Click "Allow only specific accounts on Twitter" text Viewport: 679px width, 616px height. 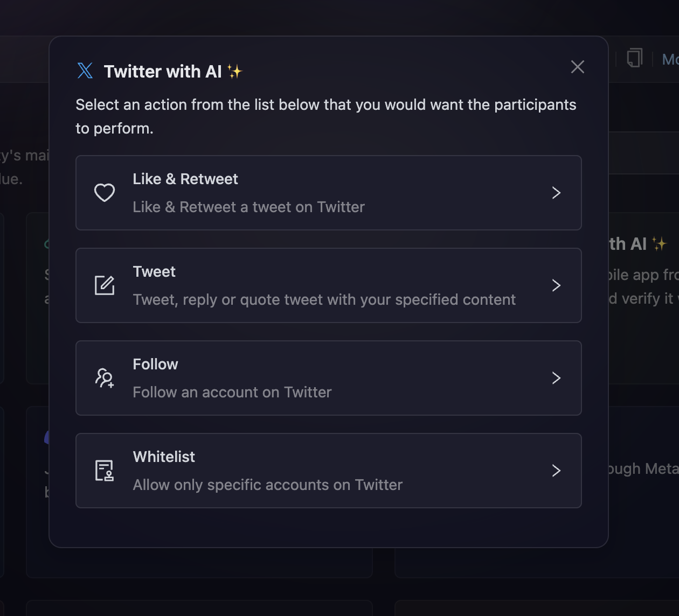(x=267, y=485)
